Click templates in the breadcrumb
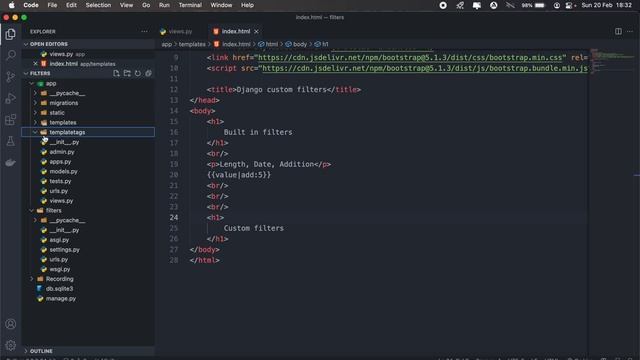The height and width of the screenshot is (360, 640). pyautogui.click(x=192, y=44)
